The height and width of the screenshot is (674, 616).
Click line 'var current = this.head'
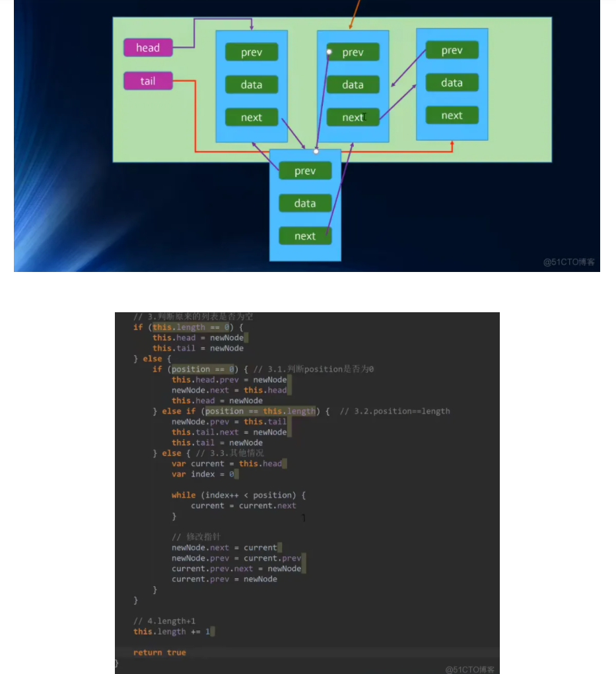coord(226,464)
